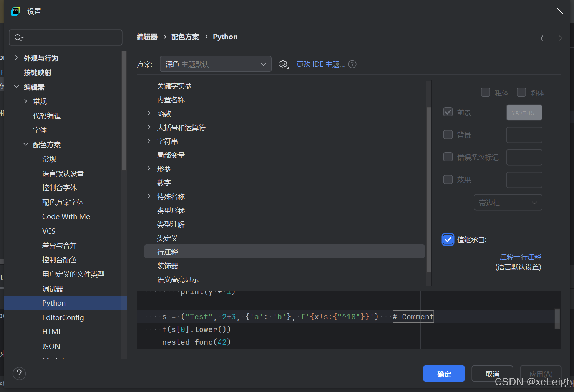The image size is (574, 392).
Task: Toggle the 前景 checkbox
Action: 448,112
